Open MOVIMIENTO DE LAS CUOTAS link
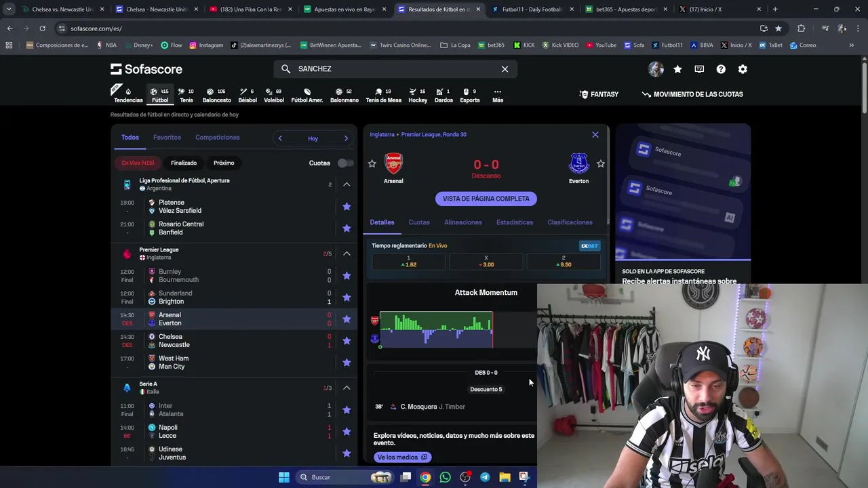868x488 pixels. click(x=692, y=94)
